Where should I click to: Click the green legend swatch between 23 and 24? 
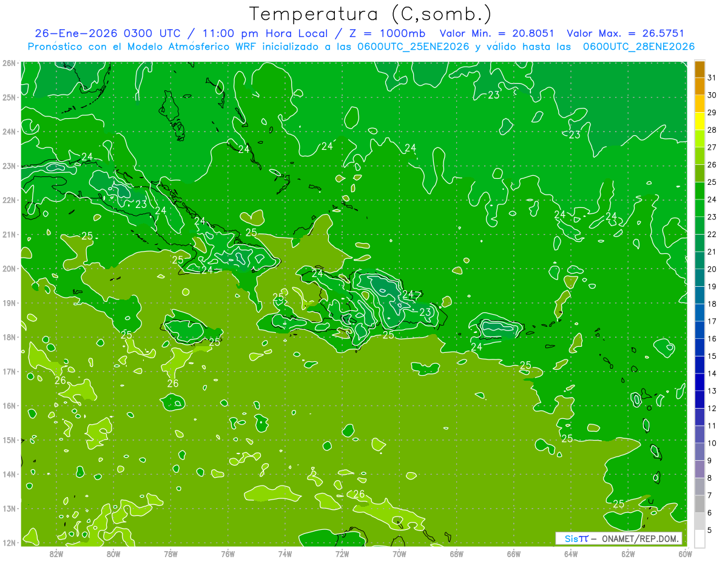point(699,208)
